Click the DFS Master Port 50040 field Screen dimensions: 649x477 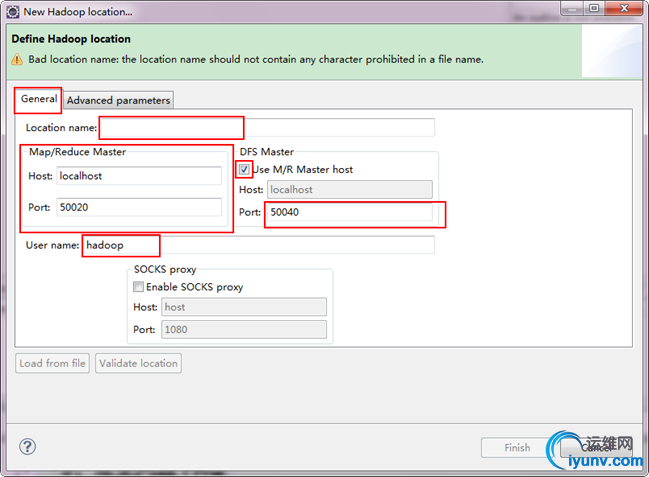point(350,212)
